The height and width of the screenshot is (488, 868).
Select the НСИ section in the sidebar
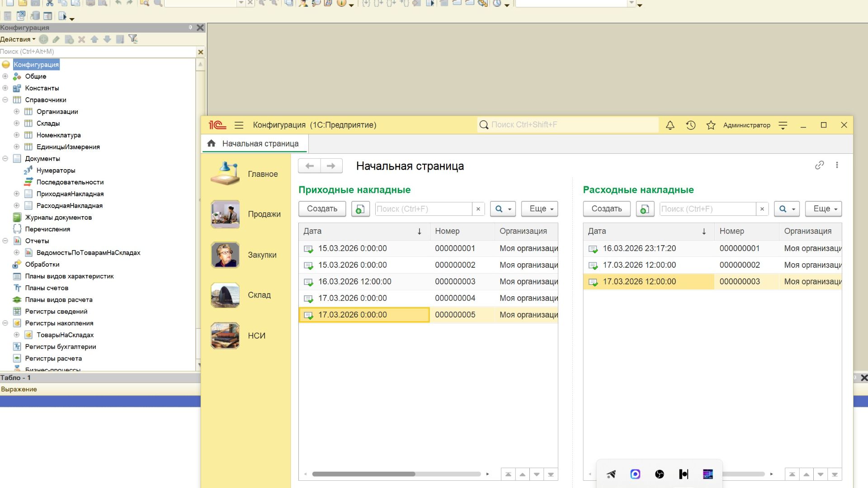[256, 336]
